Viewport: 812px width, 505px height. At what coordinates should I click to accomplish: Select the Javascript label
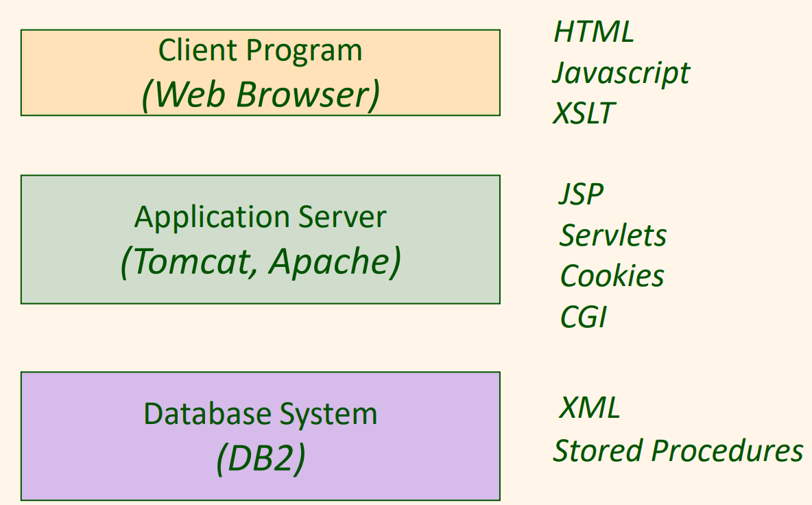coord(621,73)
